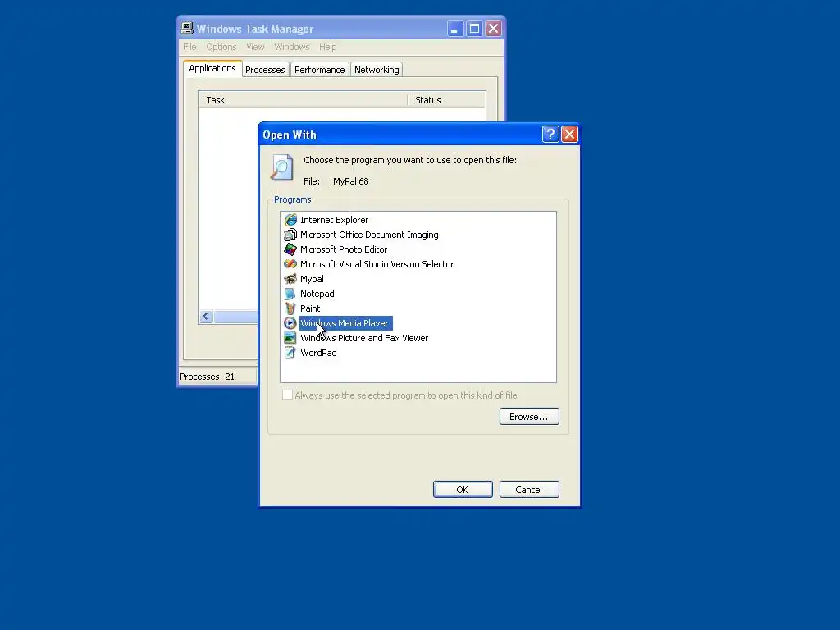Click the Microsoft Office Document Imaging icon

[290, 235]
